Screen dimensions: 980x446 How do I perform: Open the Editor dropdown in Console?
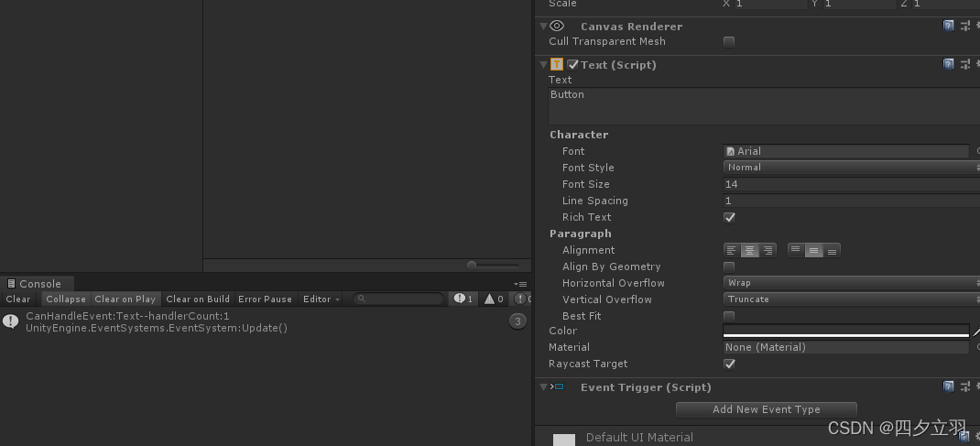321,299
